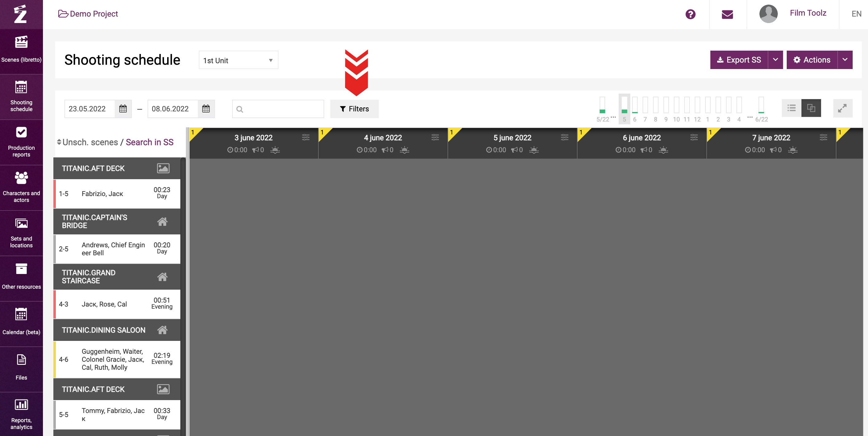Open the help question mark icon
Image resolution: width=868 pixels, height=436 pixels.
[x=690, y=14]
